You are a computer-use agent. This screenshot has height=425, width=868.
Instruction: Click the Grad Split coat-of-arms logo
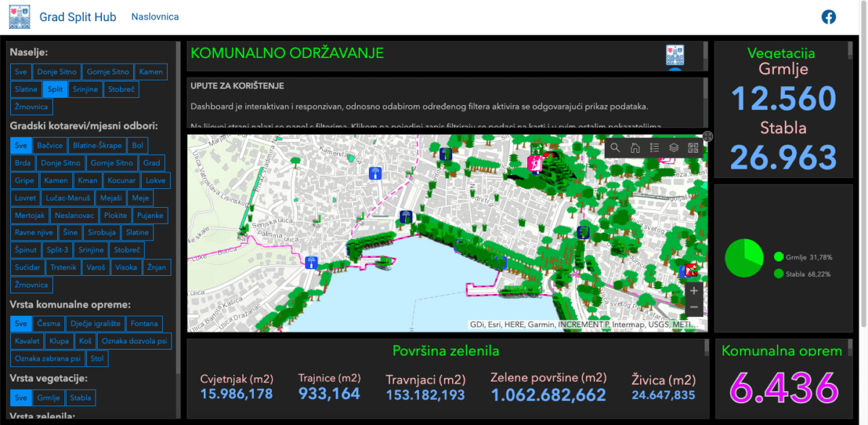[x=16, y=17]
